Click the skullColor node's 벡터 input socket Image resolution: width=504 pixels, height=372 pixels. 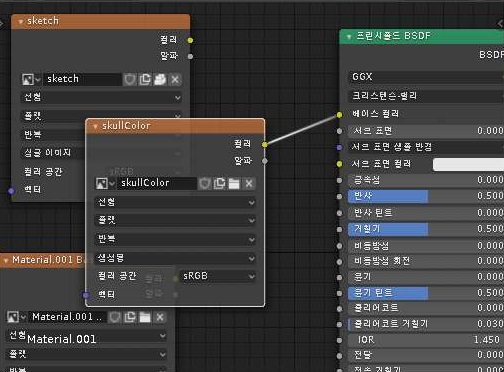[86, 295]
